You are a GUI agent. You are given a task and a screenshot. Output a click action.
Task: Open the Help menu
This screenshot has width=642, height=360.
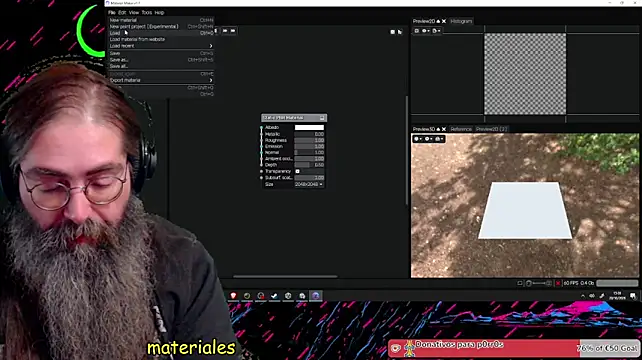click(159, 12)
